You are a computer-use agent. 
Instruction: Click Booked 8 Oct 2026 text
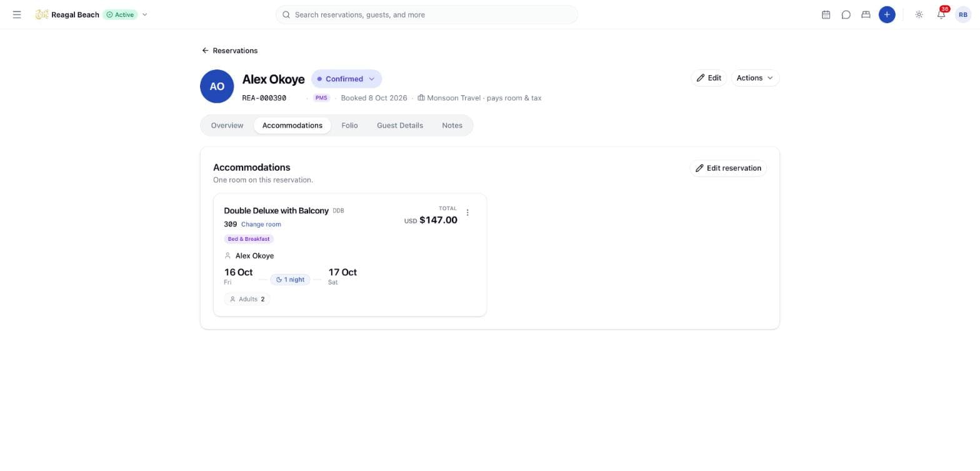pyautogui.click(x=374, y=98)
